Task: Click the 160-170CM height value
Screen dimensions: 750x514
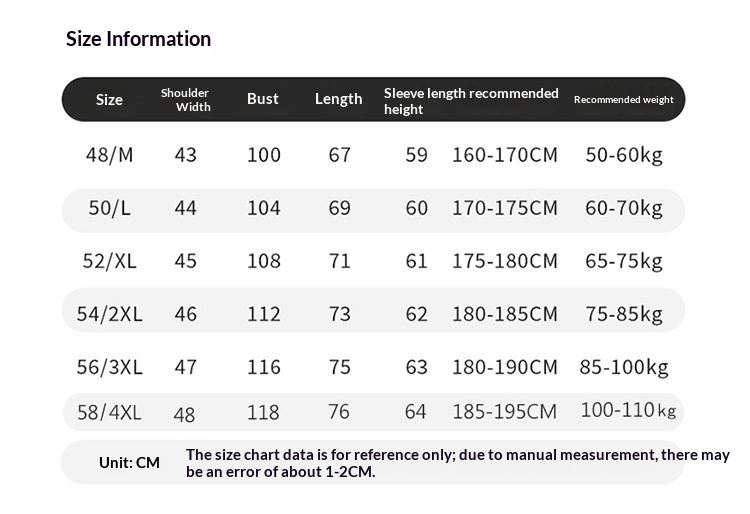Action: point(505,155)
